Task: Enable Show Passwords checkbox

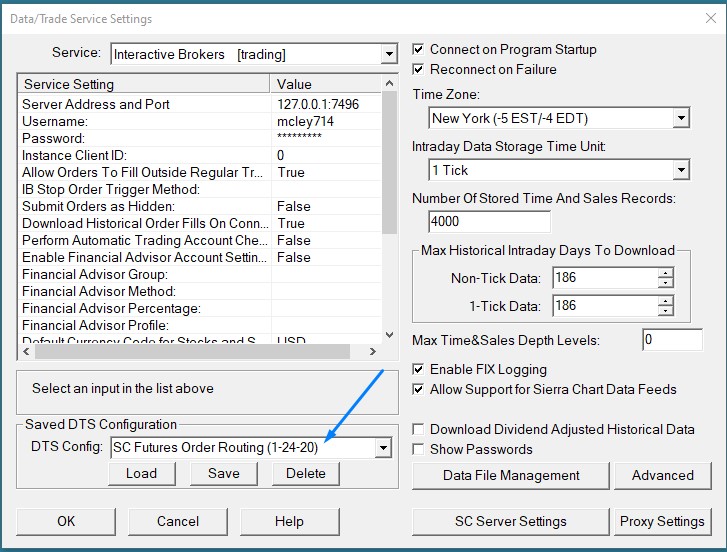Action: click(418, 449)
